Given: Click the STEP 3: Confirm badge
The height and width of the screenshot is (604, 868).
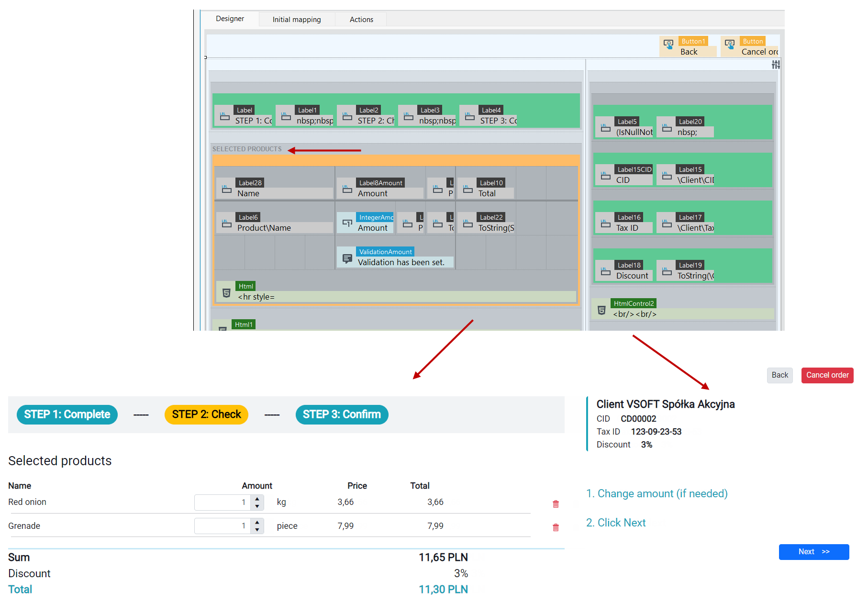Looking at the screenshot, I should (x=342, y=414).
